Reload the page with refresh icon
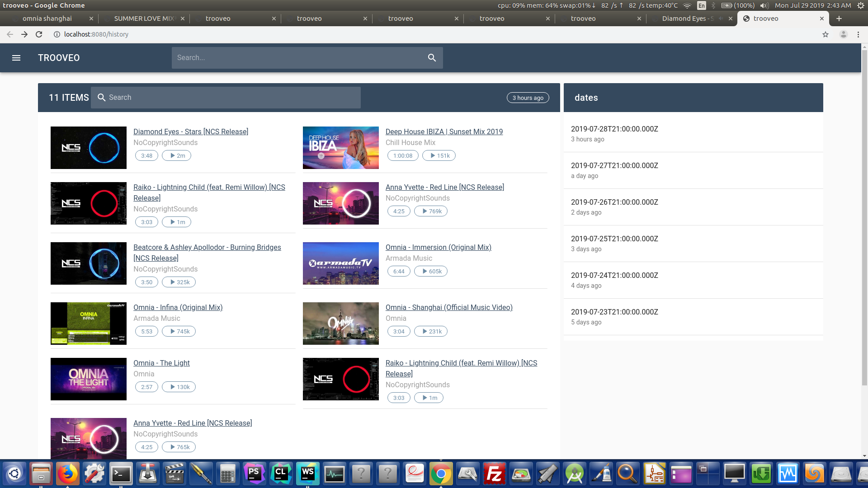The width and height of the screenshot is (868, 488). (39, 34)
